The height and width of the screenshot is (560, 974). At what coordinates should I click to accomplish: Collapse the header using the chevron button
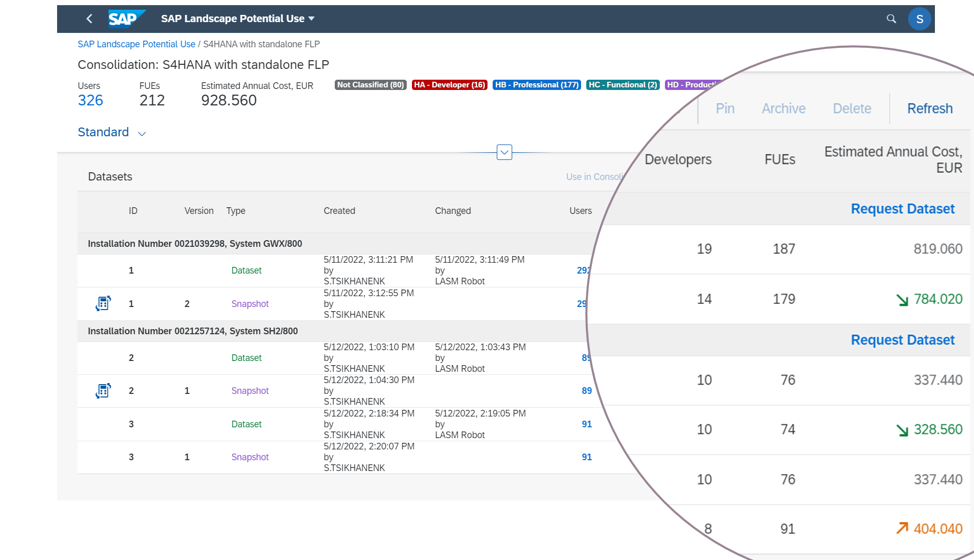pyautogui.click(x=504, y=152)
